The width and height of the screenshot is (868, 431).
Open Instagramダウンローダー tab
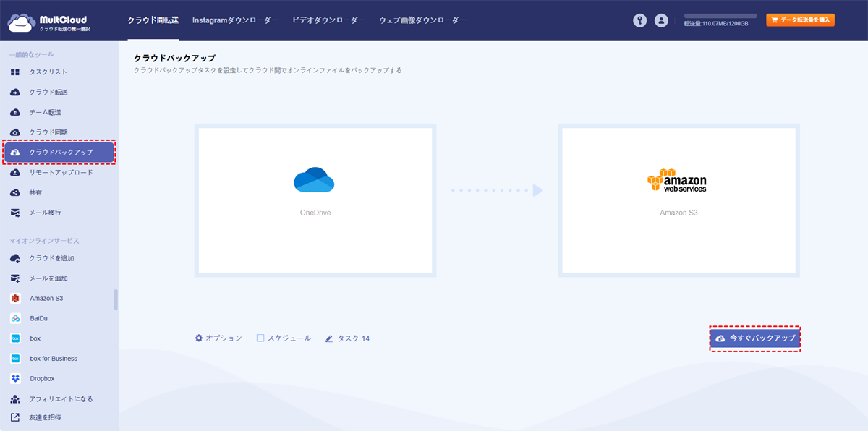tap(235, 20)
